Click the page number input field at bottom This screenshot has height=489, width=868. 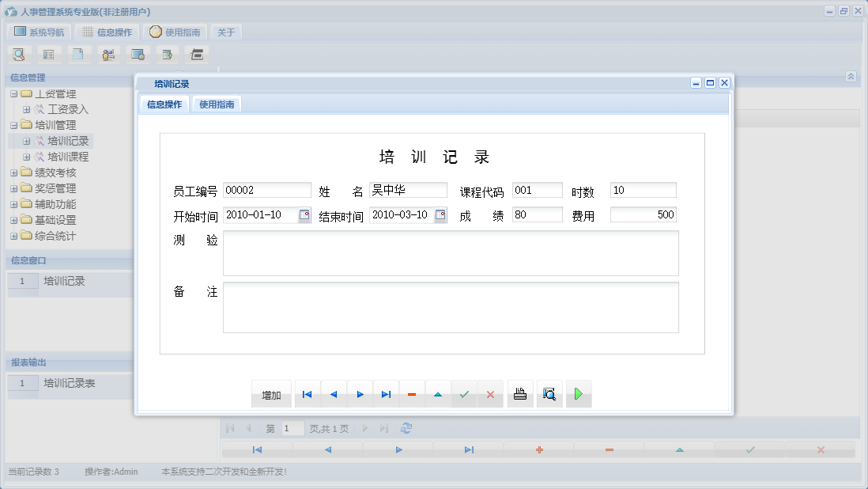coord(291,427)
